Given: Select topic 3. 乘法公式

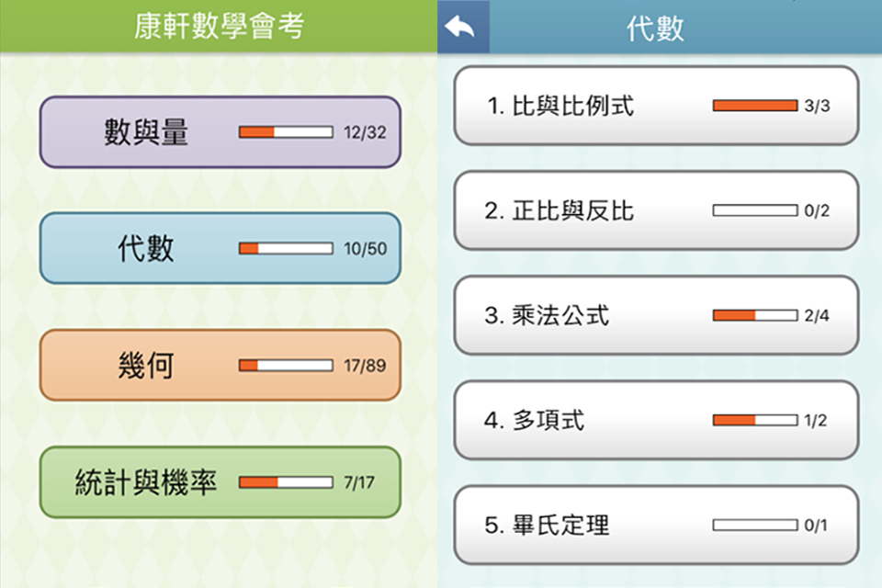Looking at the screenshot, I should coord(656,315).
